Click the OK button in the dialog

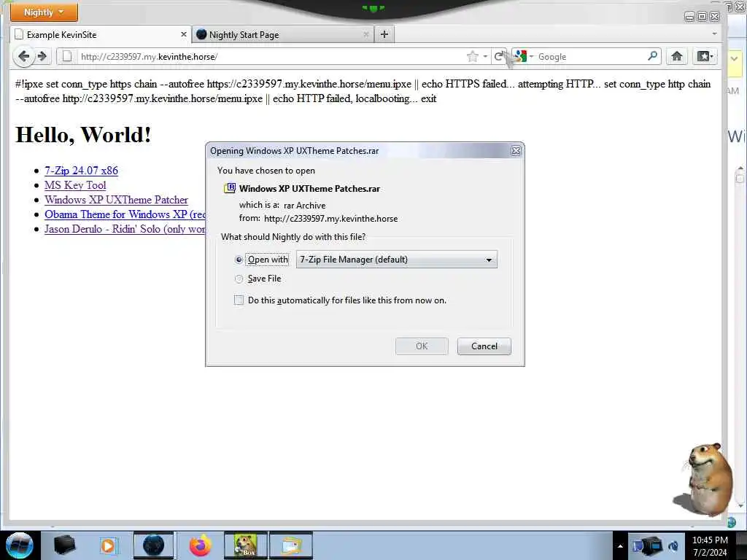(422, 346)
